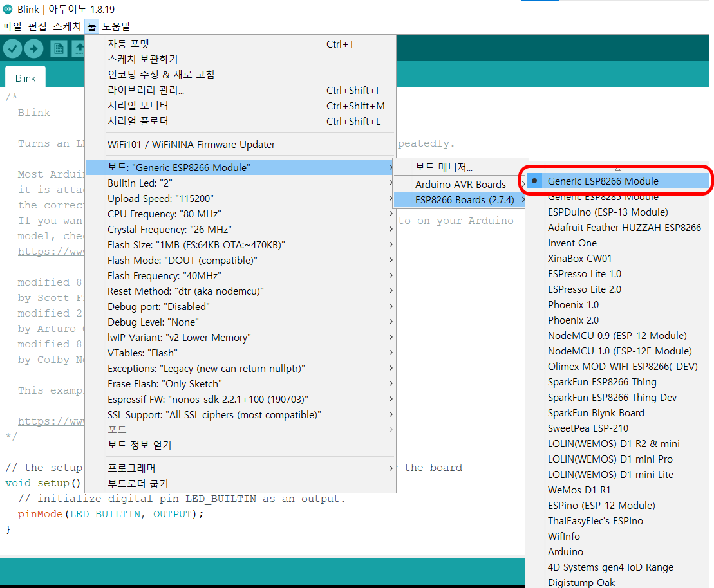Select ESPresso Lite 1.0 board
Viewport: 714px width, 588px height.
[x=618, y=274]
